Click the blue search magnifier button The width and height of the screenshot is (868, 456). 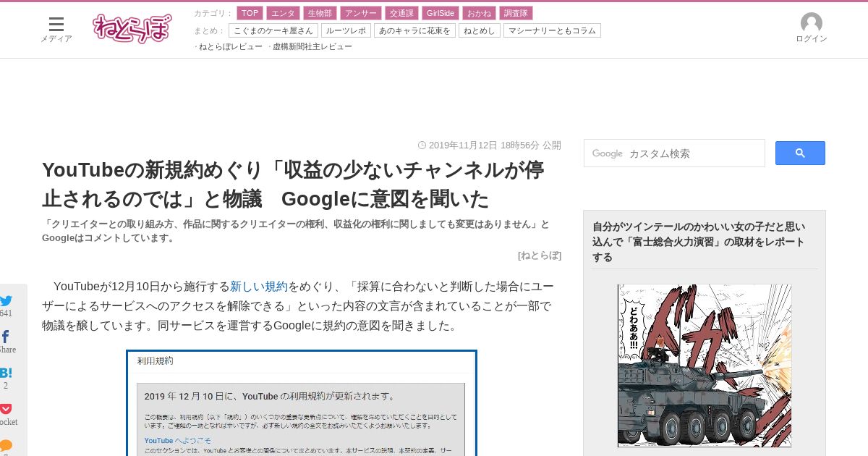click(800, 153)
